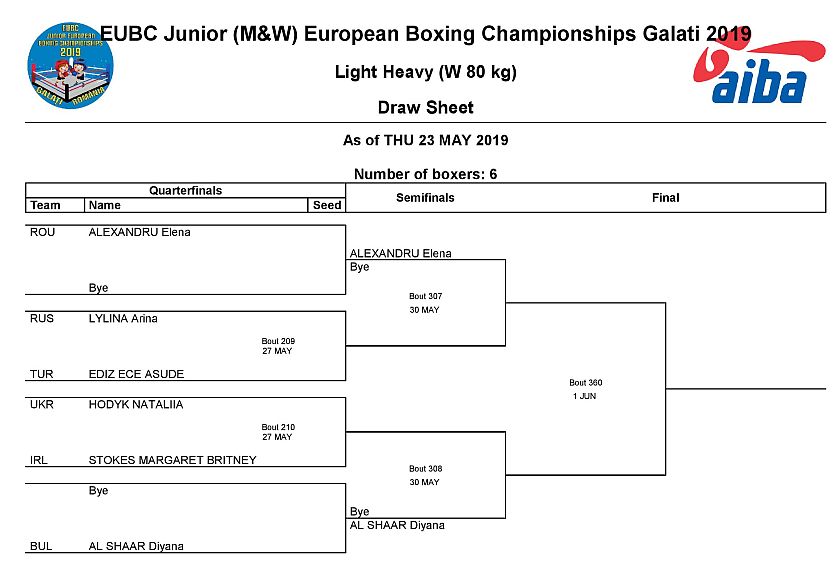This screenshot has width=840, height=584.
Task: Click the Name column header
Action: click(104, 205)
